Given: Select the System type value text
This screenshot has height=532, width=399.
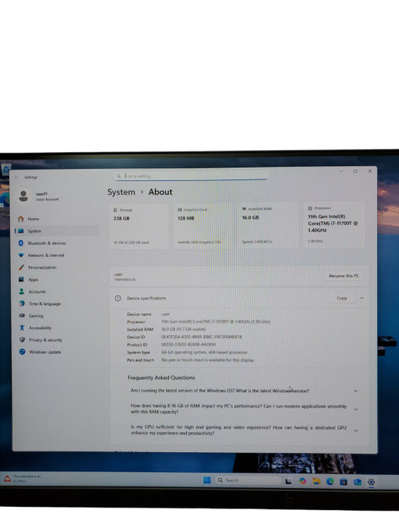Looking at the screenshot, I should 204,352.
